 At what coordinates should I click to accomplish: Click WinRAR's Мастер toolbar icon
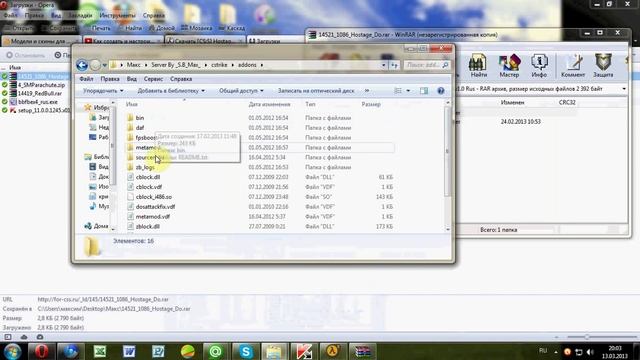click(509, 66)
